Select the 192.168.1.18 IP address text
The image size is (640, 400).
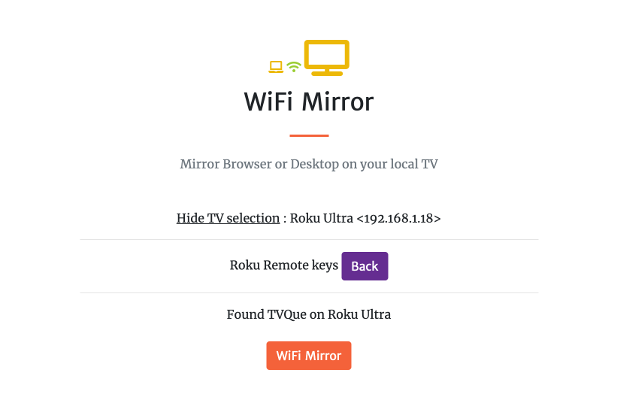(x=399, y=218)
